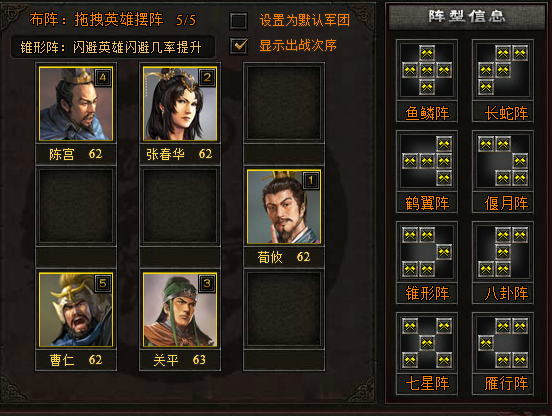This screenshot has width=552, height=416.
Task: Select hero portrait 荀攸
Action: coord(284,207)
